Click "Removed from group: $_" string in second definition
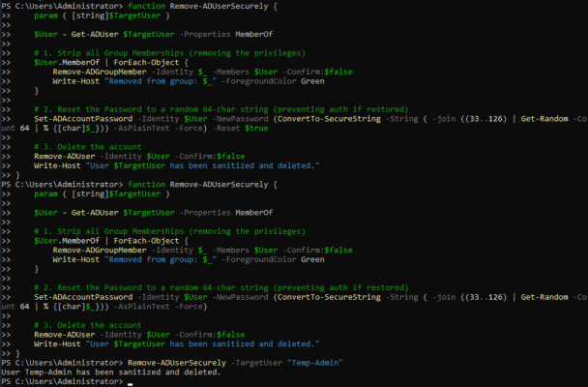The image size is (588, 387). click(161, 259)
